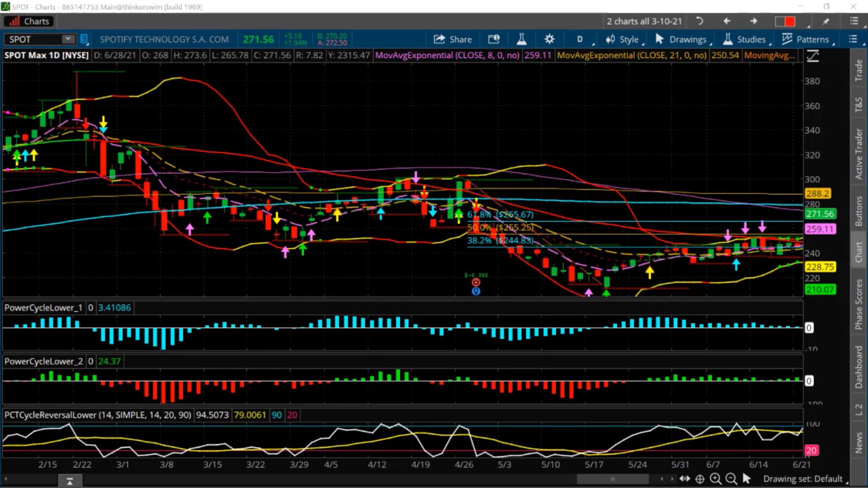Click the 50.0% Fibonacci level label

(500, 227)
